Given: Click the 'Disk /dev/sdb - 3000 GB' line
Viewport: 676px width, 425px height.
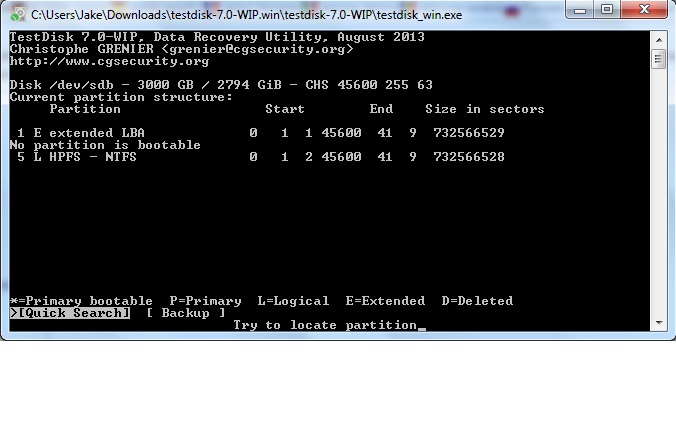Looking at the screenshot, I should point(221,85).
